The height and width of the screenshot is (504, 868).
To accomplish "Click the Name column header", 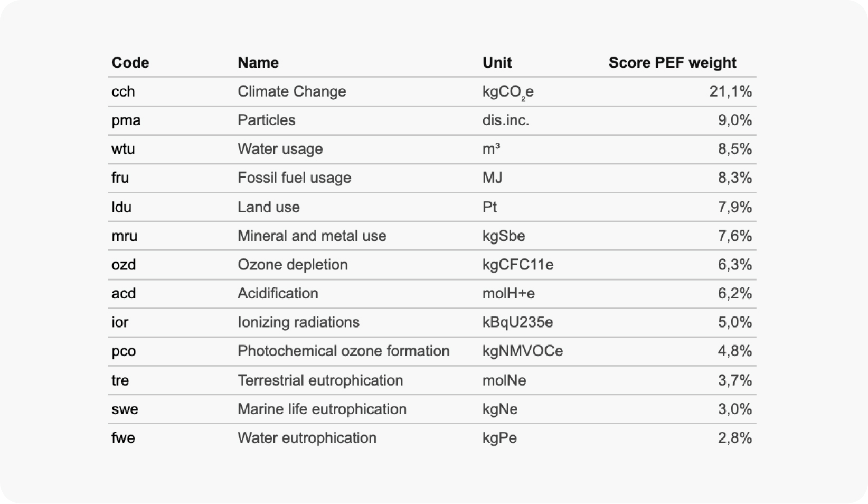I will tap(258, 62).
